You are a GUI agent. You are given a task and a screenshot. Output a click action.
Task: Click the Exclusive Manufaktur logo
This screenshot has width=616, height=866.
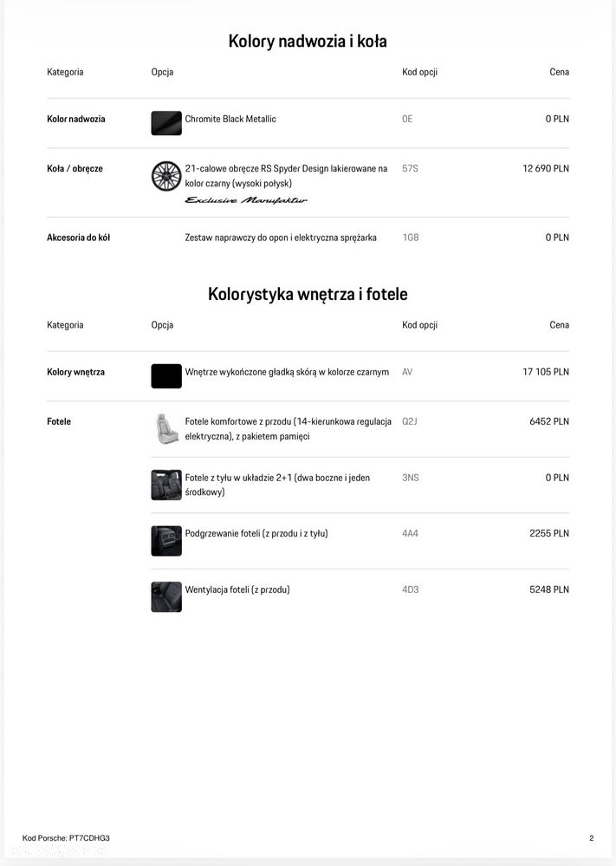tap(246, 200)
